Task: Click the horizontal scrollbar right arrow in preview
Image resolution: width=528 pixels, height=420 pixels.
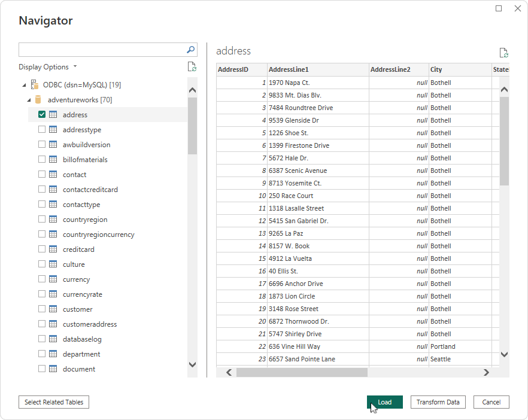Action: [486, 372]
